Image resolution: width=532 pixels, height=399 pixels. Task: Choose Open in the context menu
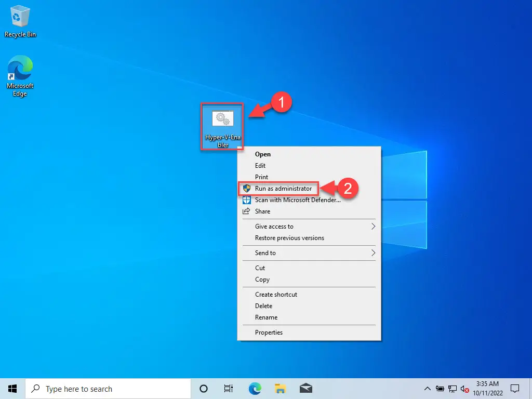pyautogui.click(x=309, y=154)
